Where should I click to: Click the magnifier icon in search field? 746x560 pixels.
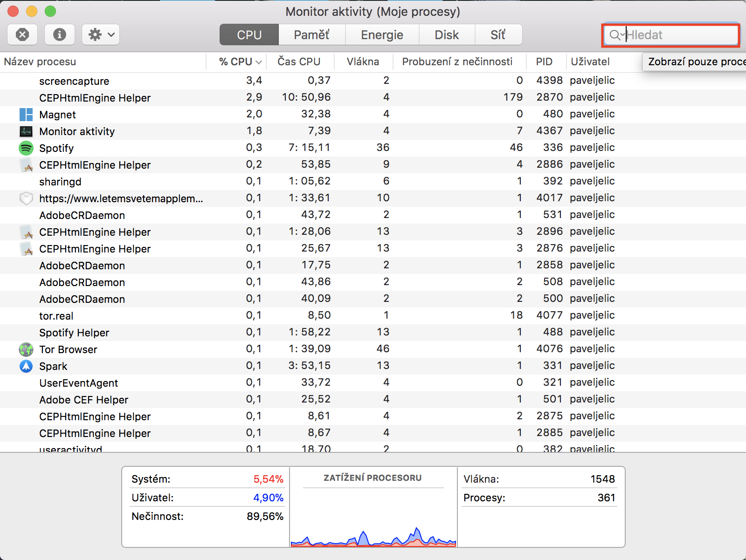tap(615, 35)
